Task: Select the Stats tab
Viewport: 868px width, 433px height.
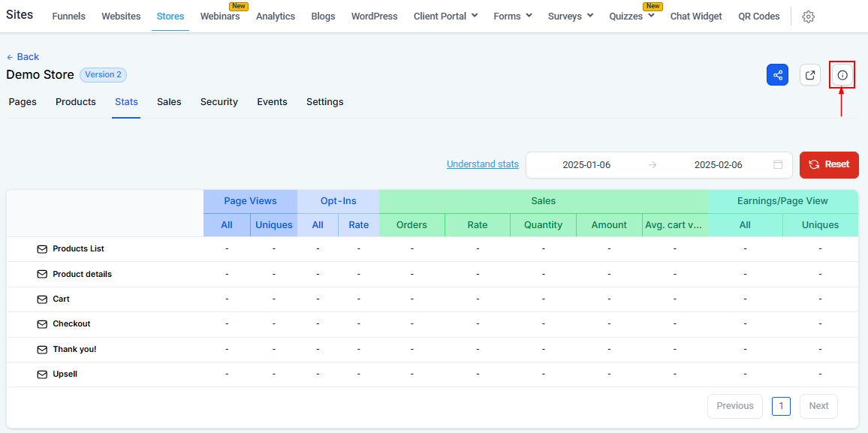Action: (126, 102)
